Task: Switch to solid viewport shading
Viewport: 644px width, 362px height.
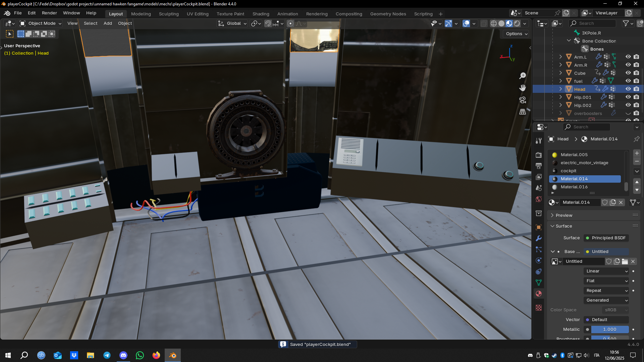Action: point(501,23)
